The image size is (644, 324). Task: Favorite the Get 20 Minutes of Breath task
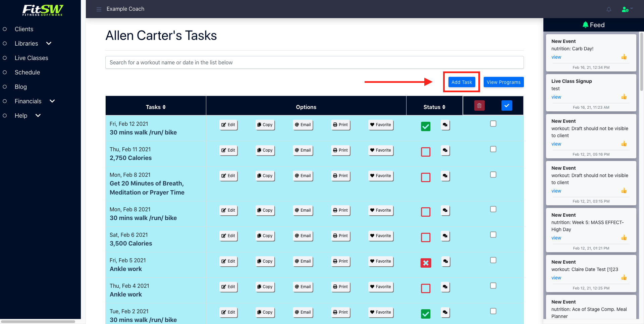(x=381, y=176)
